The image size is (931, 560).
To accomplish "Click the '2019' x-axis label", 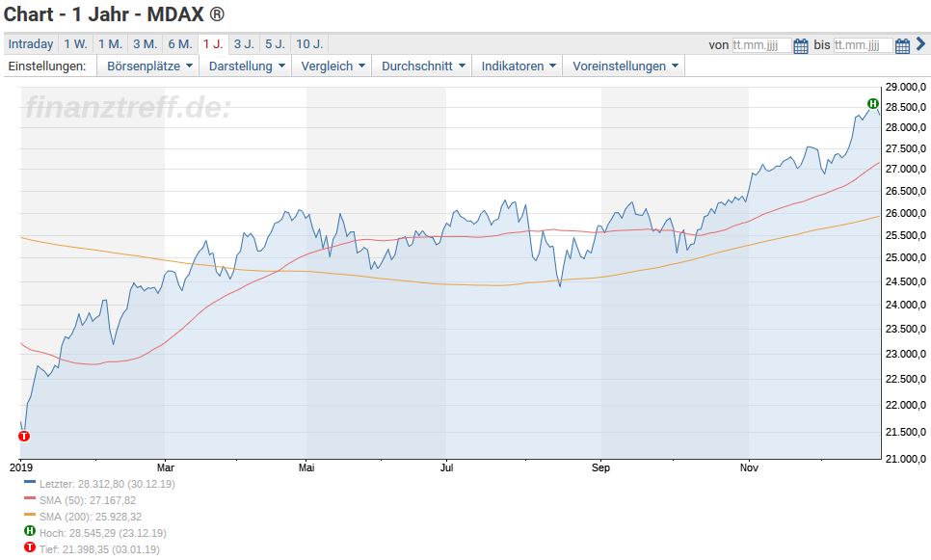I will 21,468.
